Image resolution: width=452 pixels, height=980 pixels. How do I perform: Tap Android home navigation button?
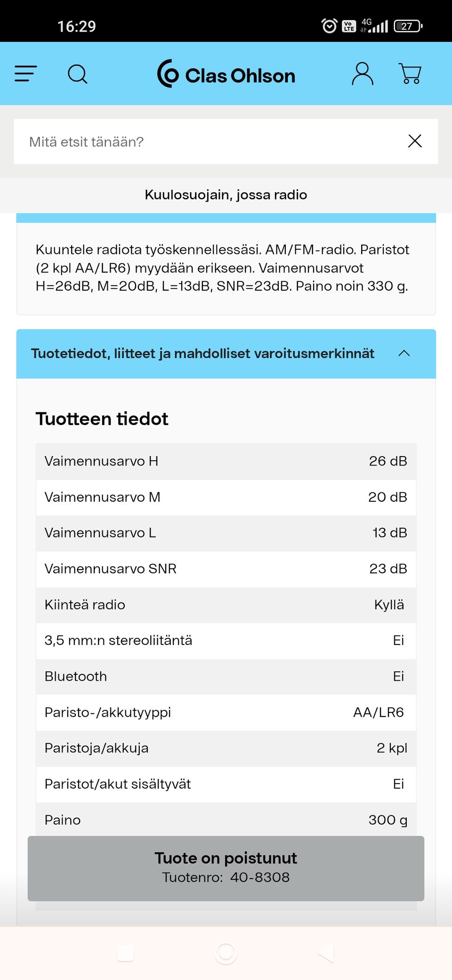(226, 953)
